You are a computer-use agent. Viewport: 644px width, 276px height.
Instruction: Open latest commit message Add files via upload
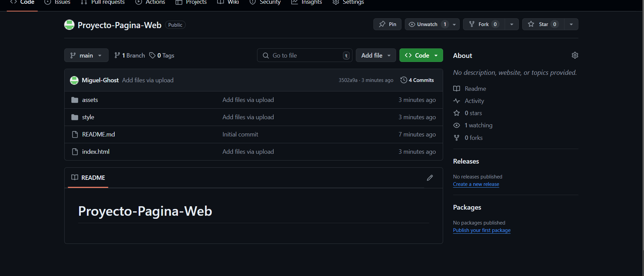[x=148, y=80]
